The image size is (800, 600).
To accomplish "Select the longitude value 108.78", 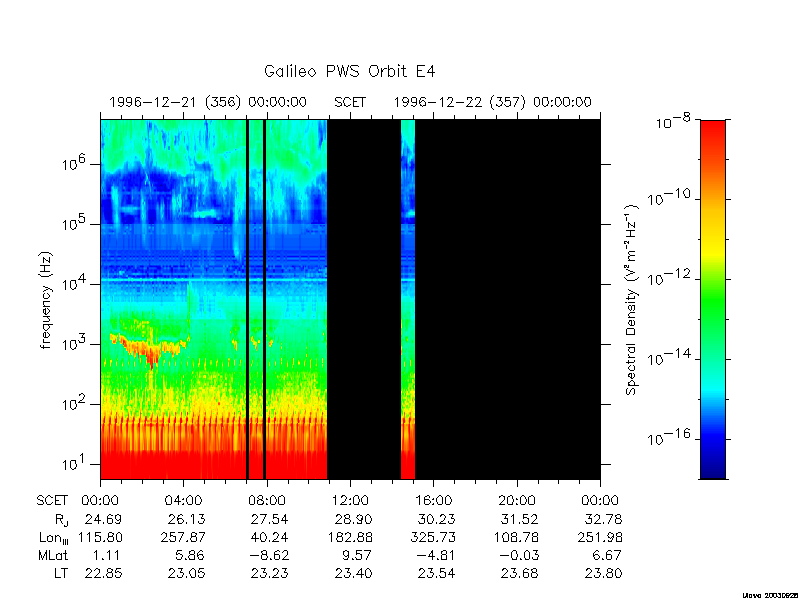I will tap(516, 537).
